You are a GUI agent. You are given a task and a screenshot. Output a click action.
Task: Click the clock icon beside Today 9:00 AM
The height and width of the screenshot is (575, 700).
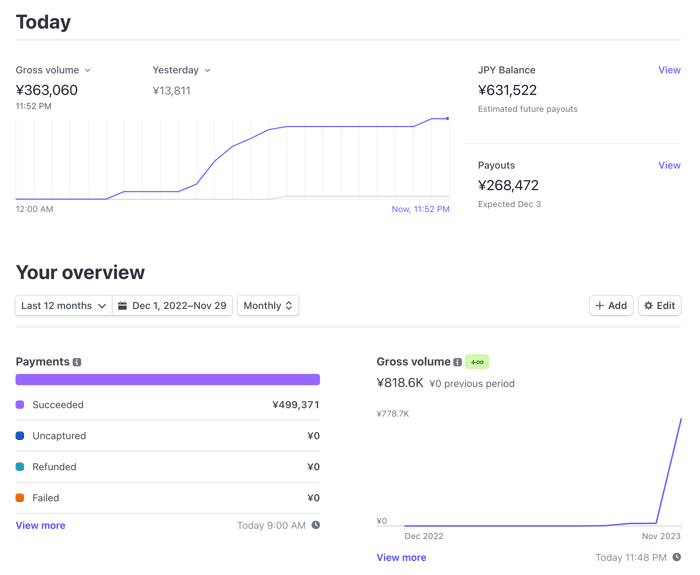click(316, 525)
